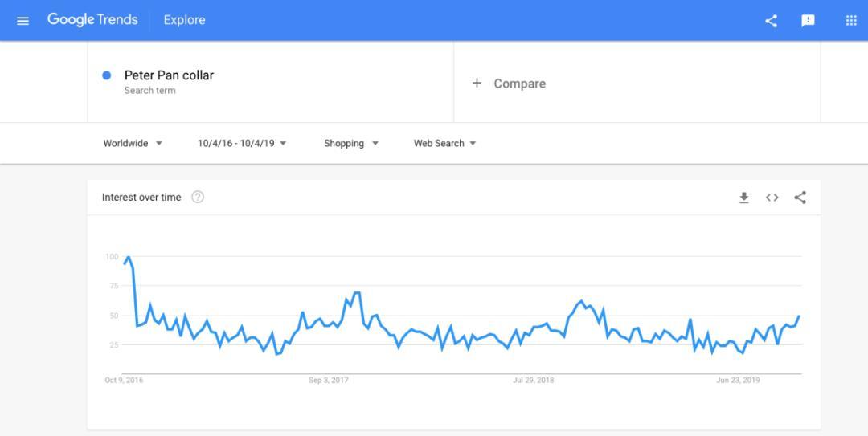This screenshot has width=868, height=436.
Task: Click the blue dot next to Peter Pan collar
Action: point(107,75)
